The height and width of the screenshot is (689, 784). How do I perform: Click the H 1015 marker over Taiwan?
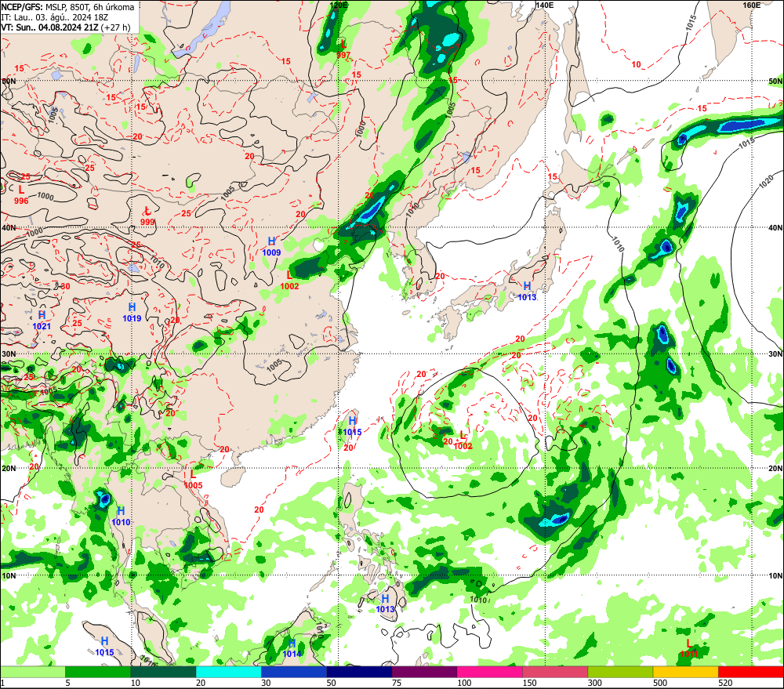point(353,426)
